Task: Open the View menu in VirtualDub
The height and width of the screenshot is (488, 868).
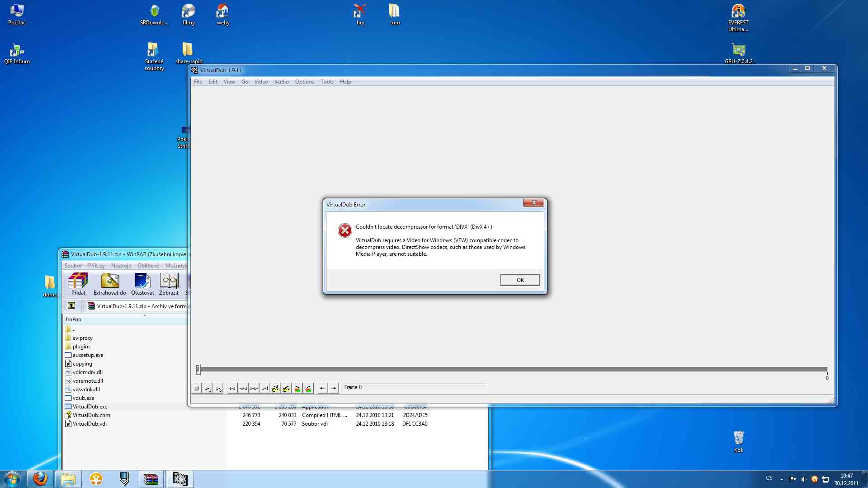Action: click(x=229, y=82)
